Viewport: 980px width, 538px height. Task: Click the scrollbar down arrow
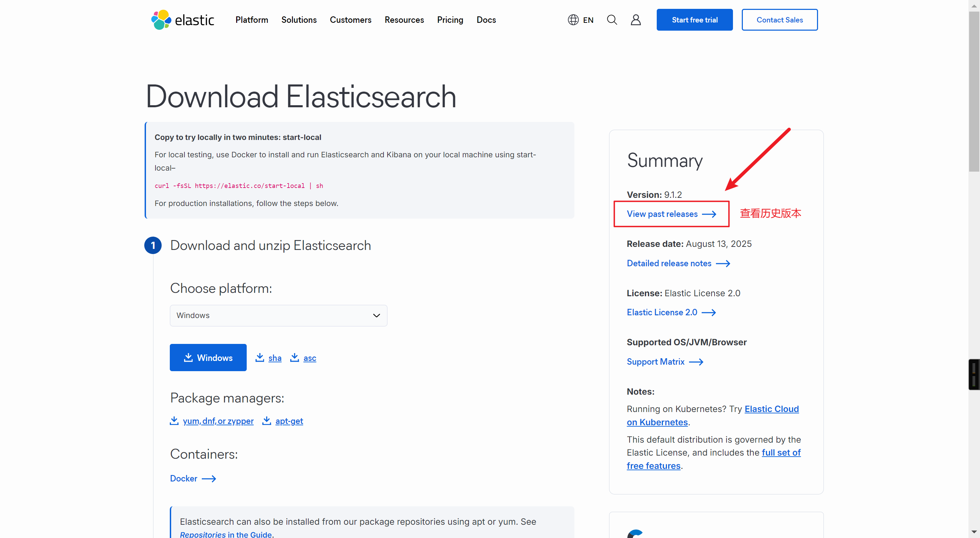click(974, 532)
